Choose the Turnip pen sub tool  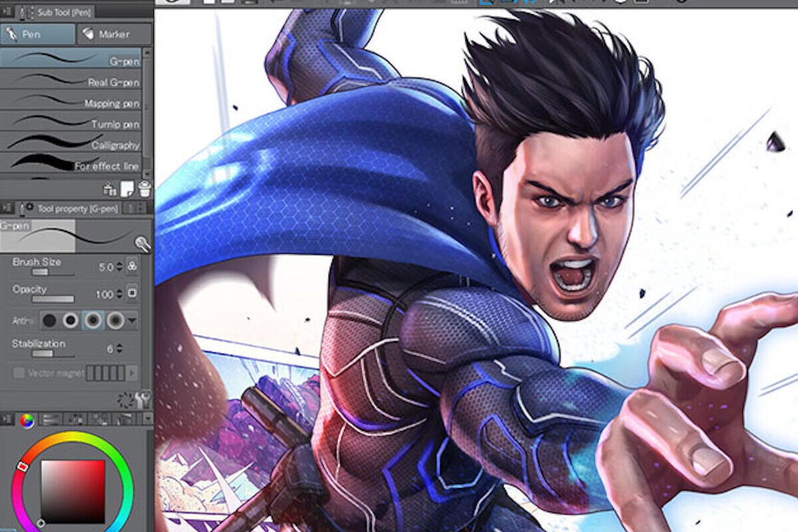pos(70,121)
